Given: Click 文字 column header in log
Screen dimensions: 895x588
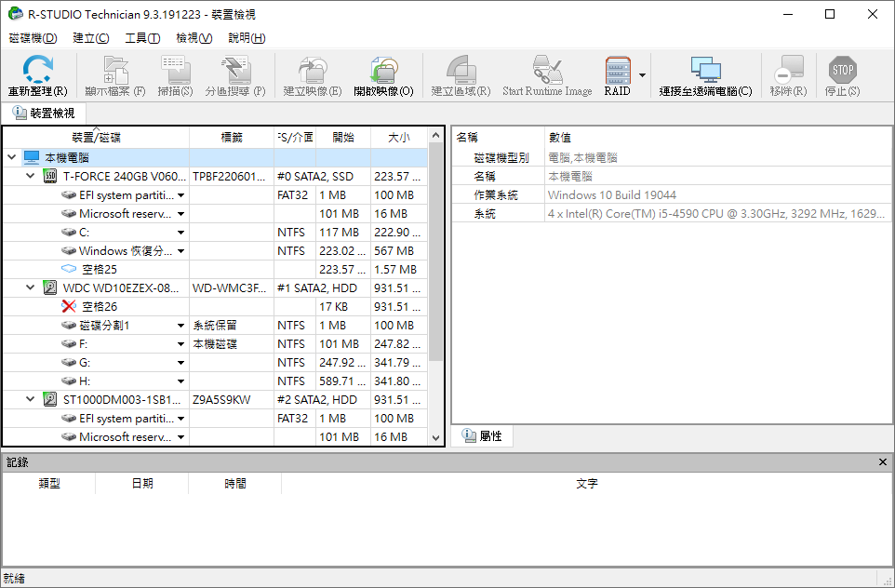Looking at the screenshot, I should (587, 484).
